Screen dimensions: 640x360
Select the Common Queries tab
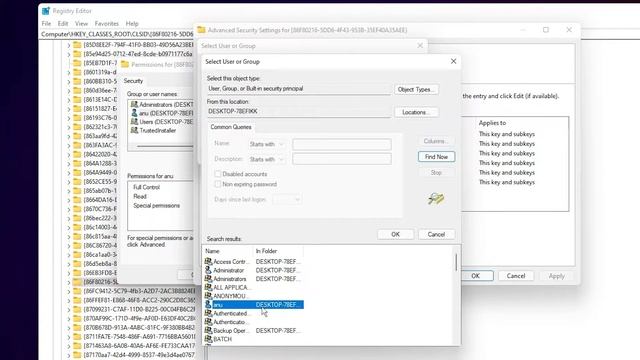coord(231,127)
